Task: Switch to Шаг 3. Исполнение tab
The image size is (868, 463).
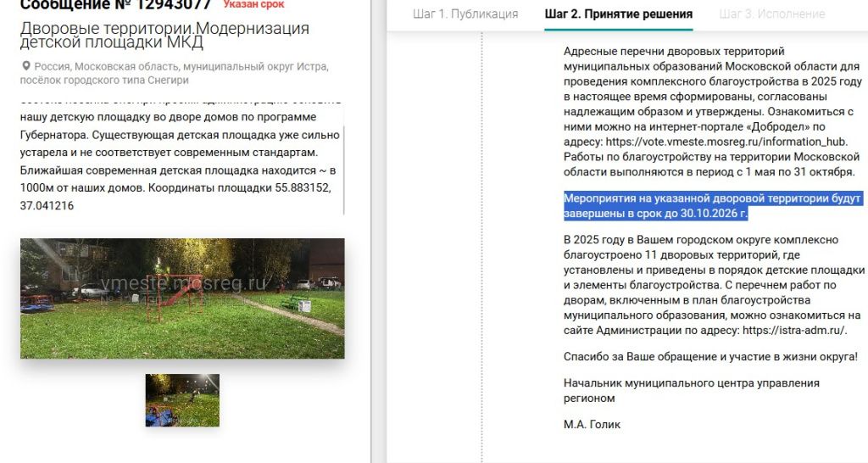Action: pyautogui.click(x=771, y=14)
